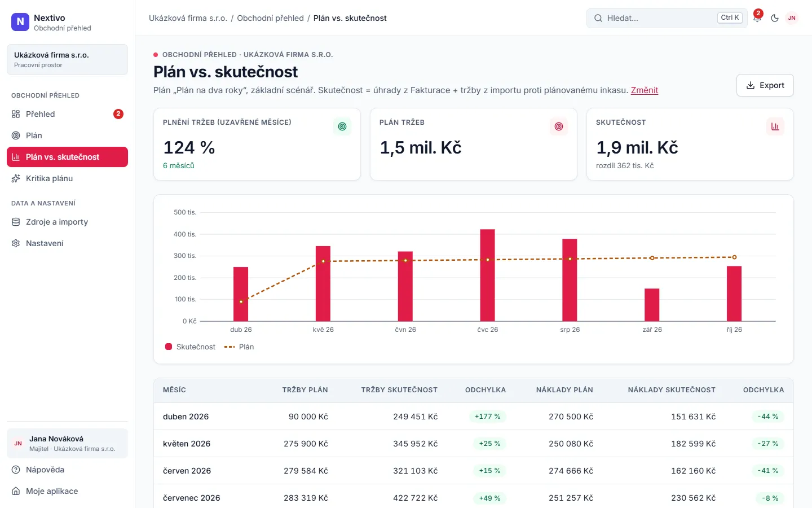
Task: Click the red target icon in Plán tržeb card
Action: pos(559,126)
